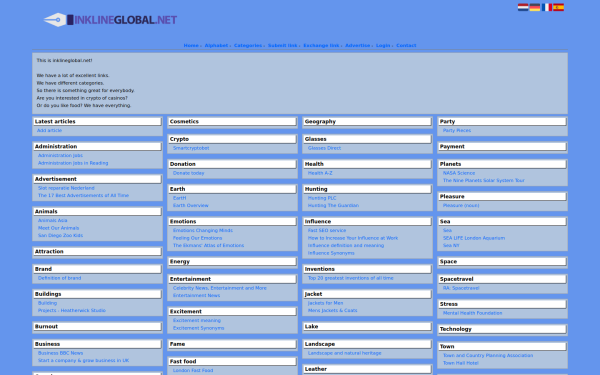Screen dimensions: 600x375
Task: Click the Jackets for Men link
Action: (326, 303)
